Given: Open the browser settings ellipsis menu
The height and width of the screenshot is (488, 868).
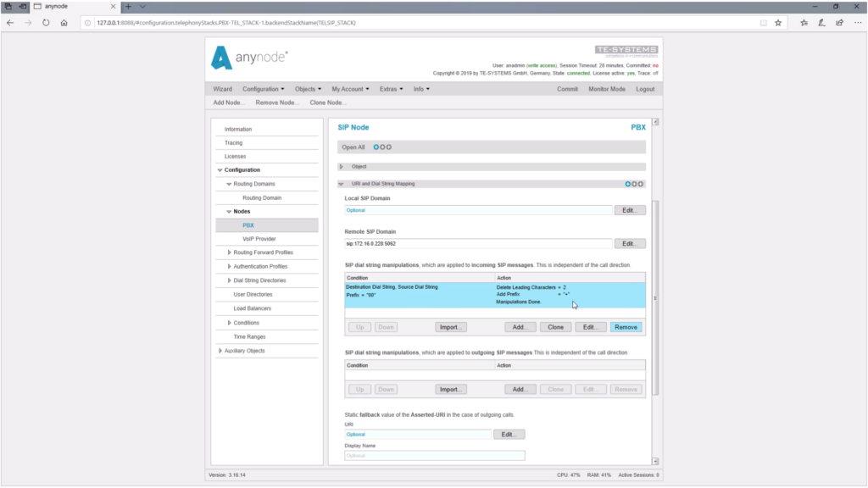Looking at the screenshot, I should click(858, 23).
